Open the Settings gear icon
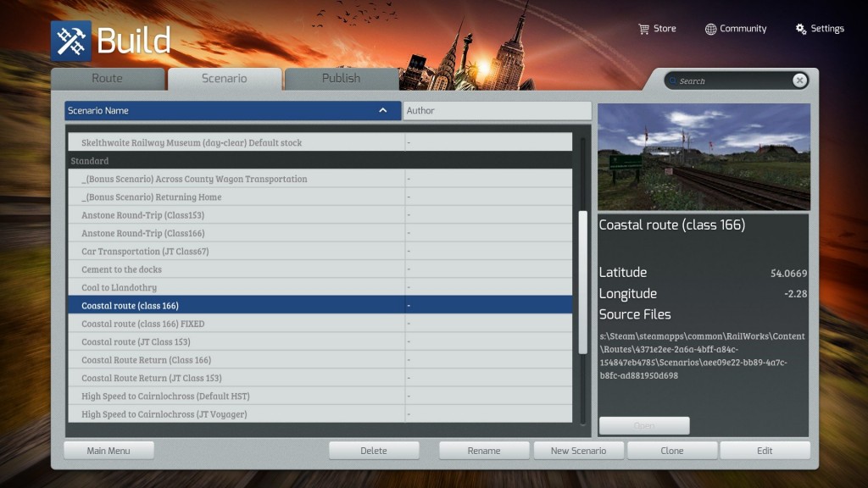The image size is (868, 488). (x=801, y=29)
